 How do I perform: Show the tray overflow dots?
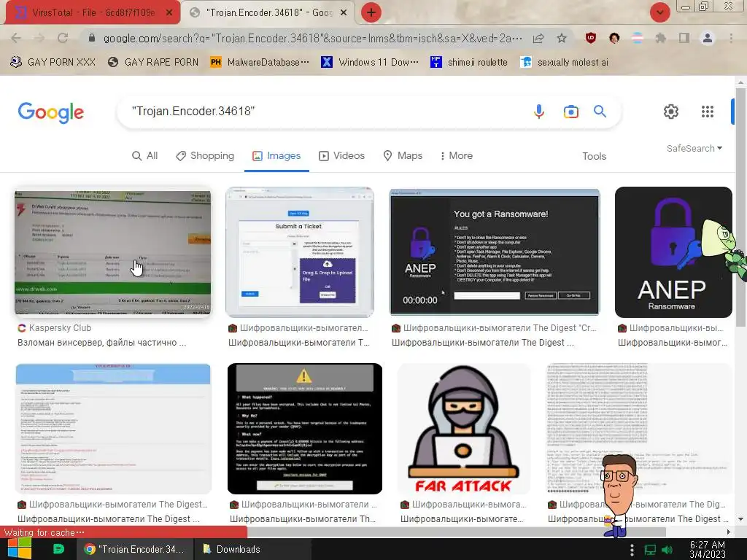coord(632,550)
